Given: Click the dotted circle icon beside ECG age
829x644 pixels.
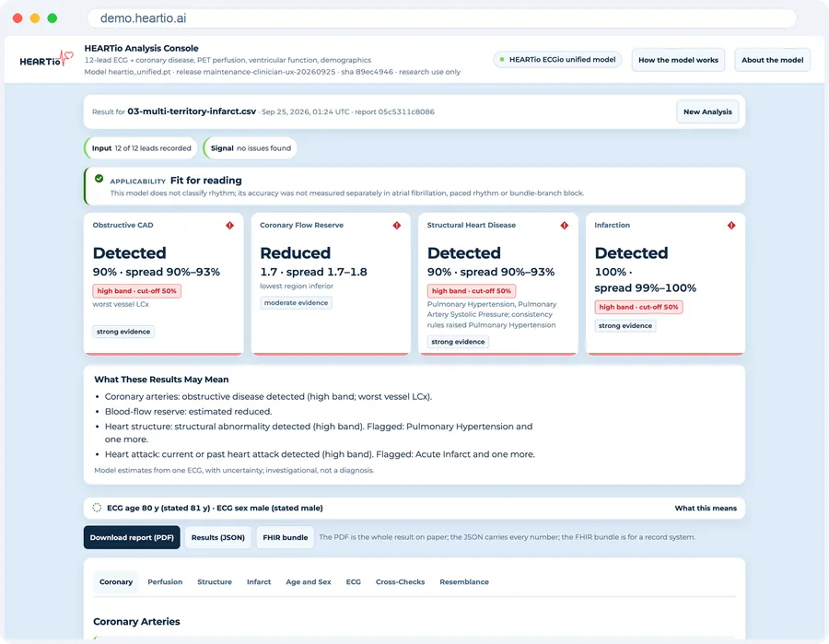Looking at the screenshot, I should pos(97,508).
